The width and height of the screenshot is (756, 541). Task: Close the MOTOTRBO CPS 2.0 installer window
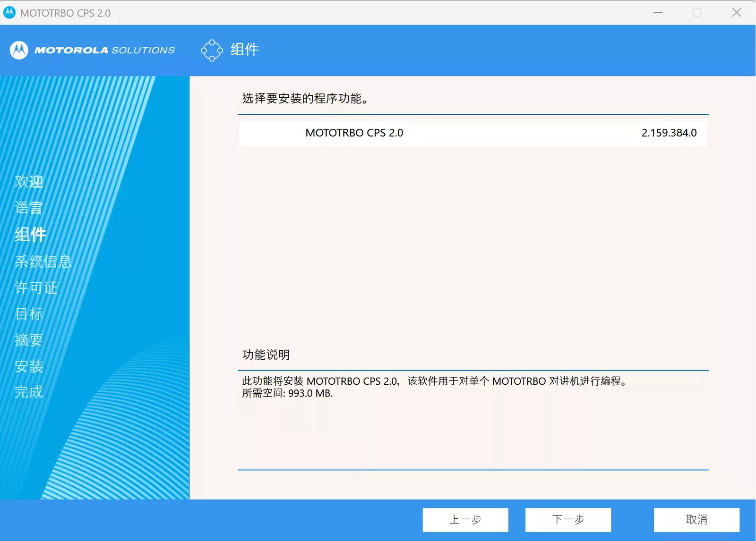click(737, 13)
